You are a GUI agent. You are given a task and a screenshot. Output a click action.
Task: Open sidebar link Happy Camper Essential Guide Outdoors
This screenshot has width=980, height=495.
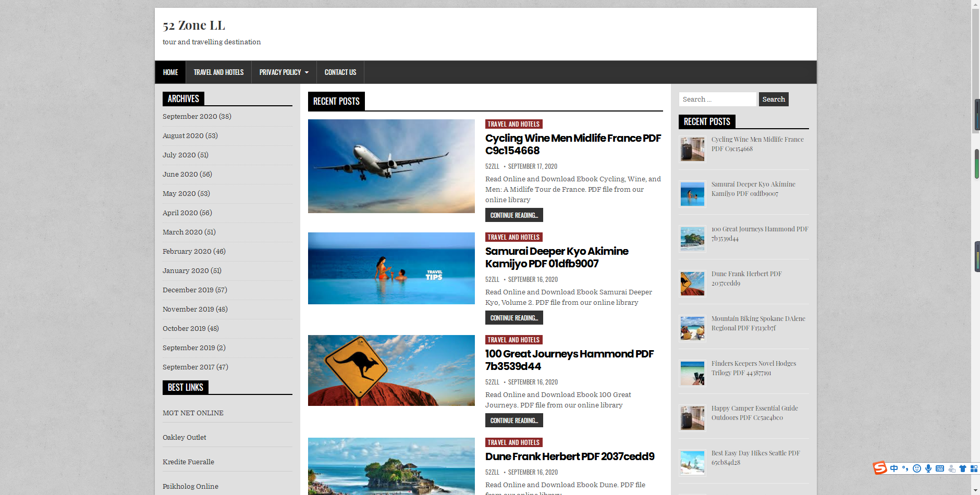(754, 413)
